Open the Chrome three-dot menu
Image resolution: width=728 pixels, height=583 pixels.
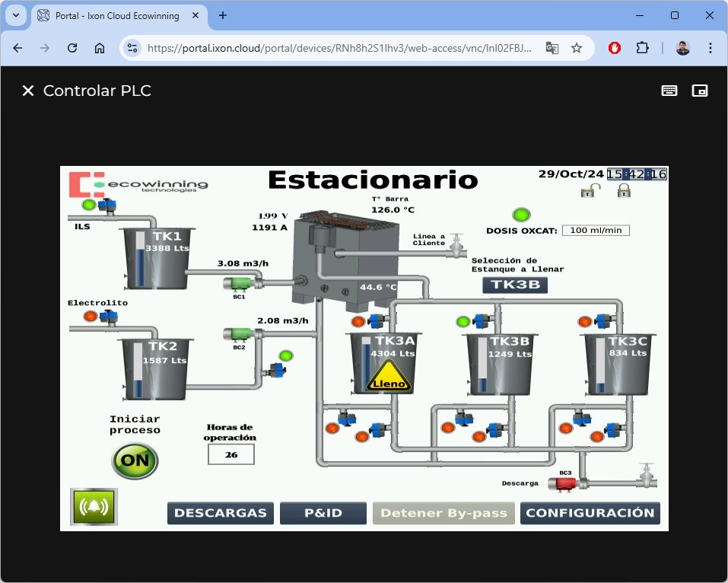point(711,48)
